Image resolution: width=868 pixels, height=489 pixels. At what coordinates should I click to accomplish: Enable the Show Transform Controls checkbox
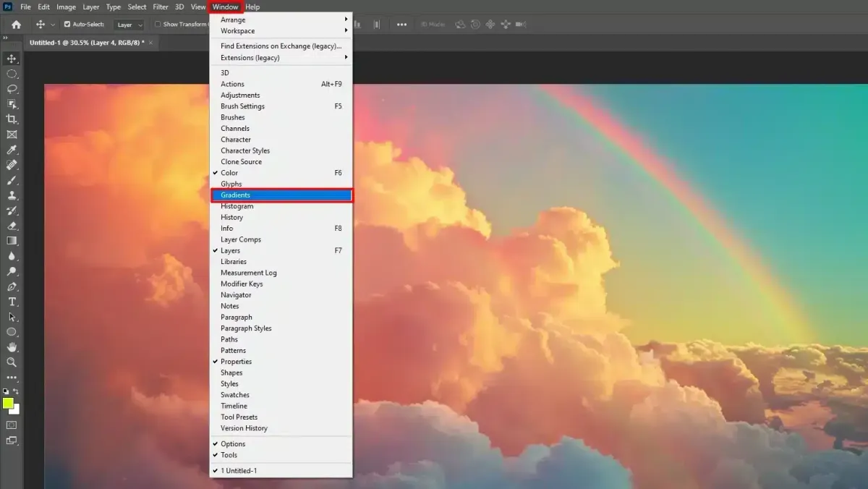(x=158, y=25)
